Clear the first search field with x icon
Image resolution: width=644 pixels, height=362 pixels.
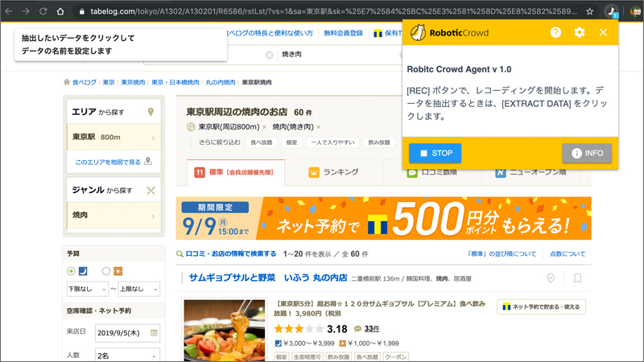pyautogui.click(x=270, y=55)
